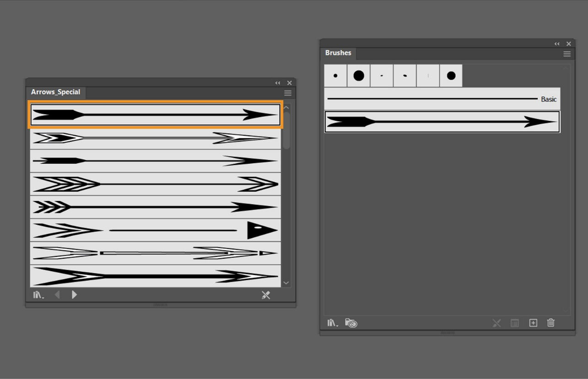588x379 pixels.
Task: Open the Arrows_Special panel flyout menu
Action: click(x=287, y=93)
